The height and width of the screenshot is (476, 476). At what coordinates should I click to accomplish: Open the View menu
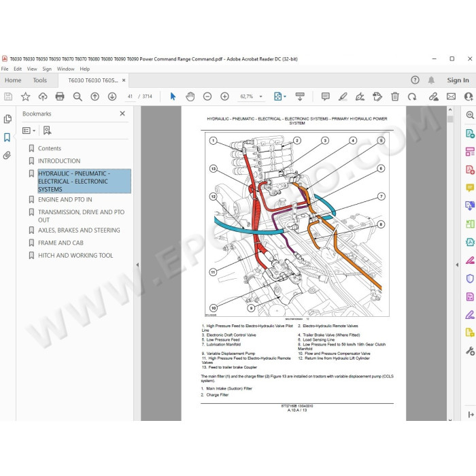[x=32, y=69]
